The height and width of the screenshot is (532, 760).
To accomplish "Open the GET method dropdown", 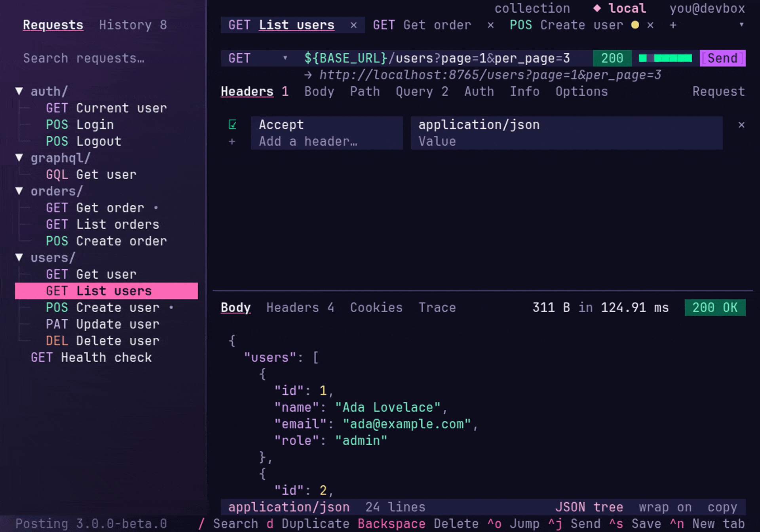I will pyautogui.click(x=259, y=58).
